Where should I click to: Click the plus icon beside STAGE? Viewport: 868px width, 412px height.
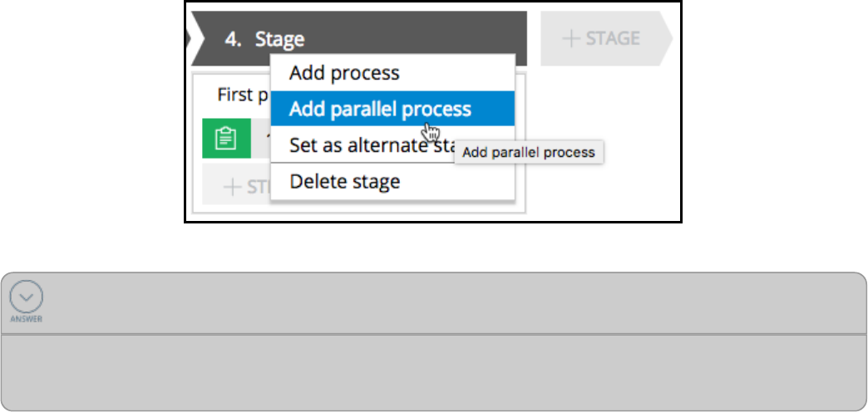point(571,38)
